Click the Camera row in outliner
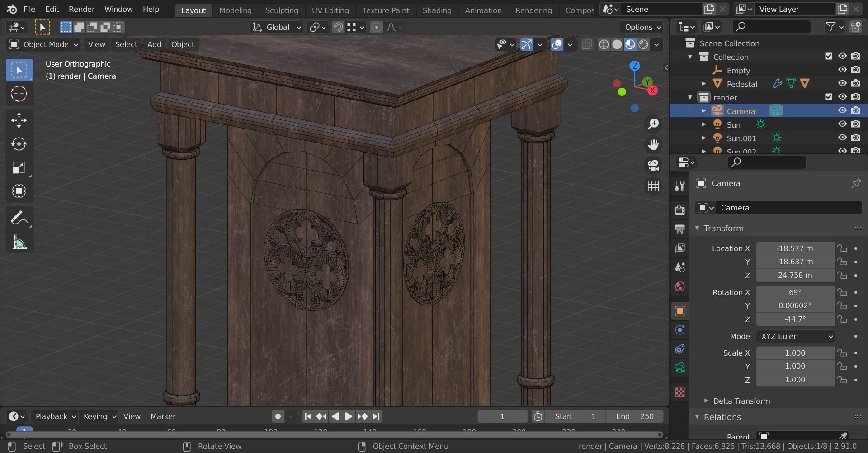 769,110
